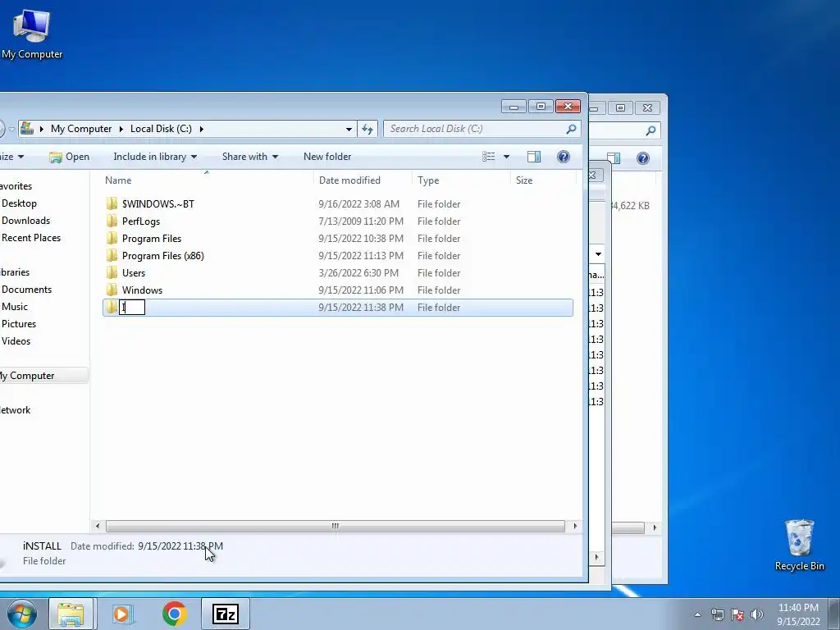The height and width of the screenshot is (630, 840).
Task: Click the address bar computer icon
Action: [x=27, y=128]
